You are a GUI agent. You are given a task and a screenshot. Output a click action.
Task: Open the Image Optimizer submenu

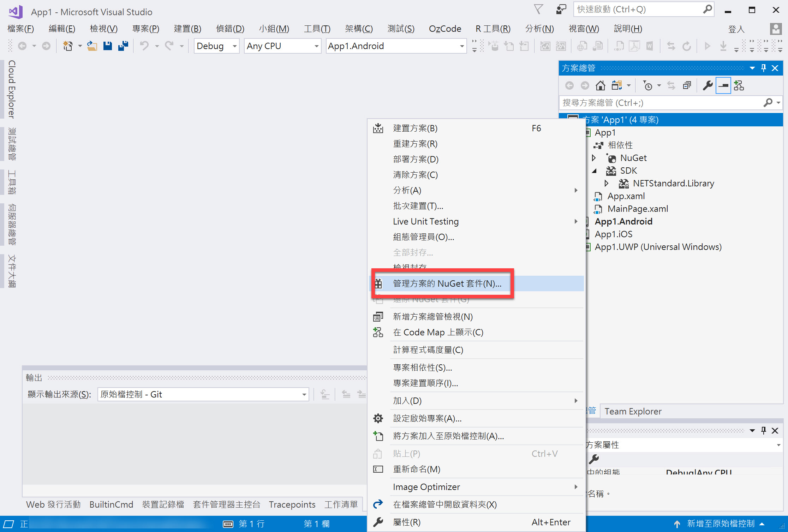(x=477, y=487)
